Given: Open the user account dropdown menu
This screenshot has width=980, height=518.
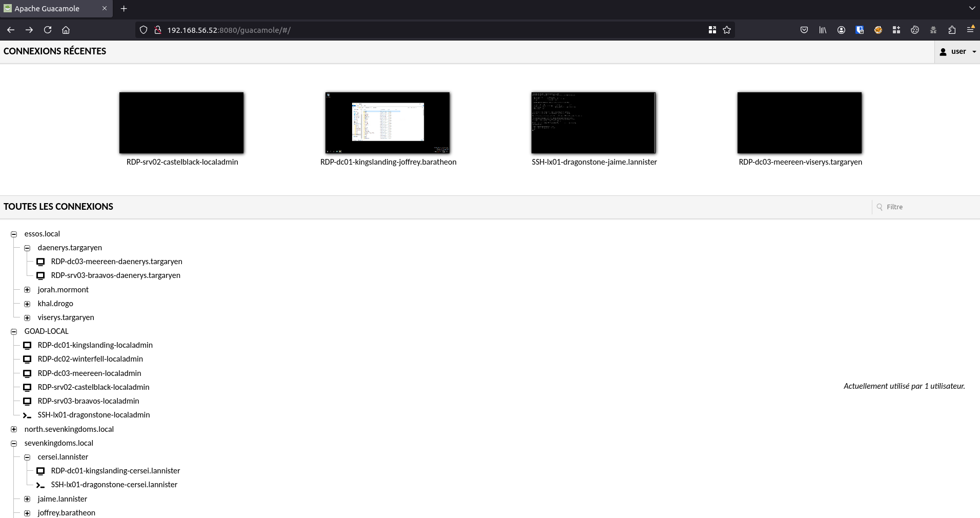Looking at the screenshot, I should pos(957,51).
